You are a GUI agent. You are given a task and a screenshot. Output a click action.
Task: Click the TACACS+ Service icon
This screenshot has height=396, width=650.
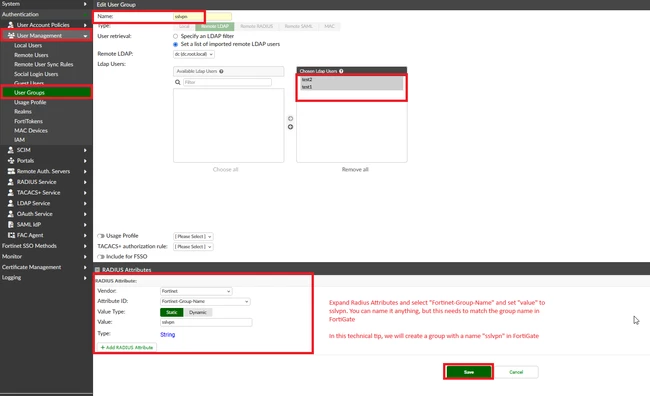[x=11, y=193]
